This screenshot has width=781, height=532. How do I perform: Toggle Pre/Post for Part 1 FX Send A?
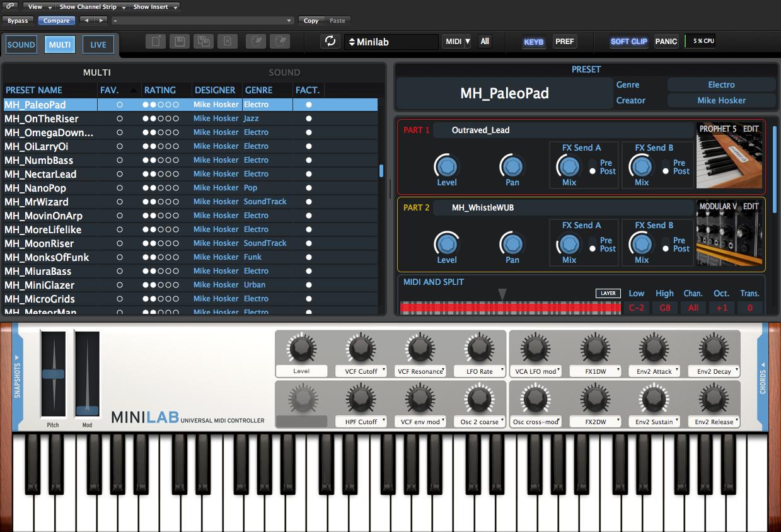click(593, 167)
